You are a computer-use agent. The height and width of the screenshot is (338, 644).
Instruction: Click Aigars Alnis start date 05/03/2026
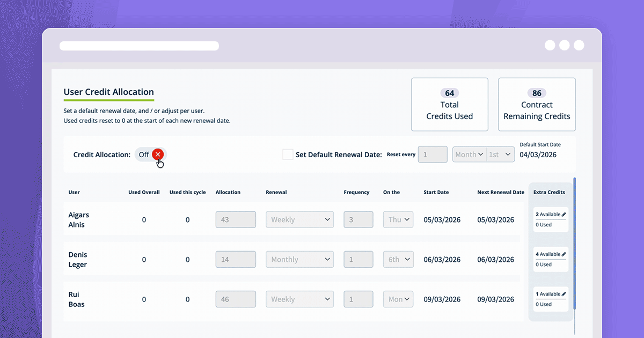pyautogui.click(x=442, y=219)
